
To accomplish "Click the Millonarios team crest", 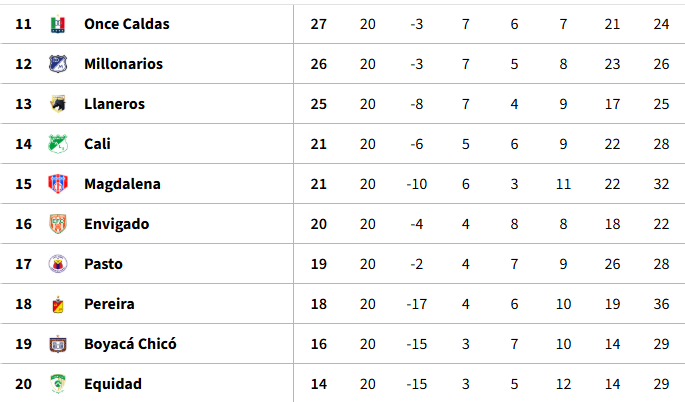I will point(58,64).
